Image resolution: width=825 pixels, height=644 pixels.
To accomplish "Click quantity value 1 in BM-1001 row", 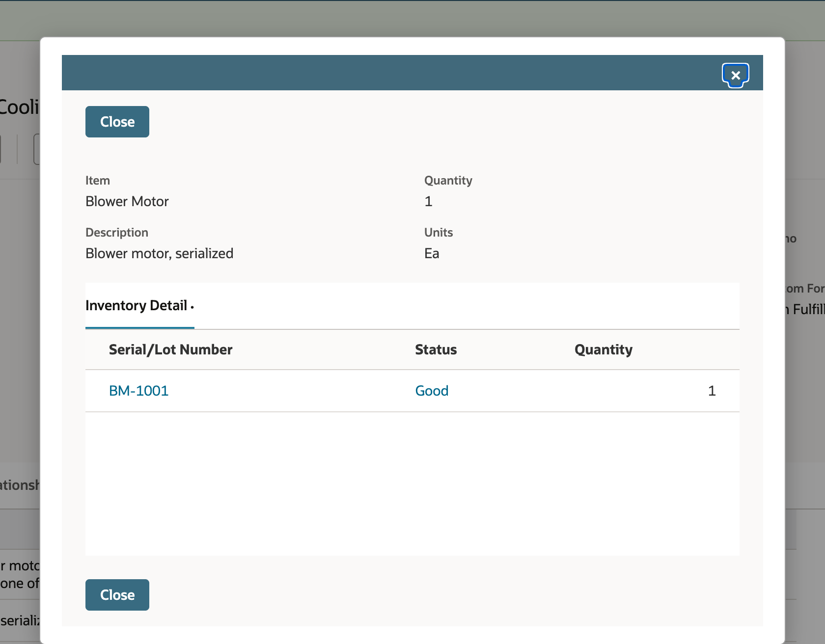I will (x=712, y=391).
